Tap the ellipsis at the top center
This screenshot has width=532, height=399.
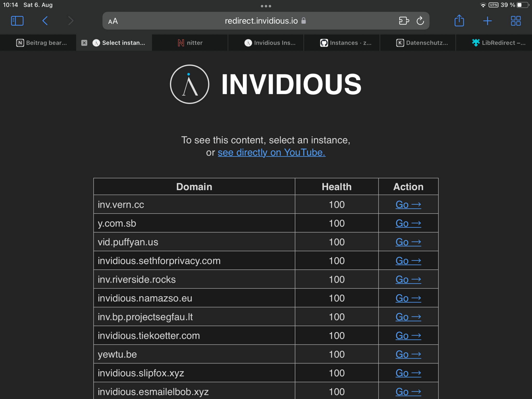[266, 6]
